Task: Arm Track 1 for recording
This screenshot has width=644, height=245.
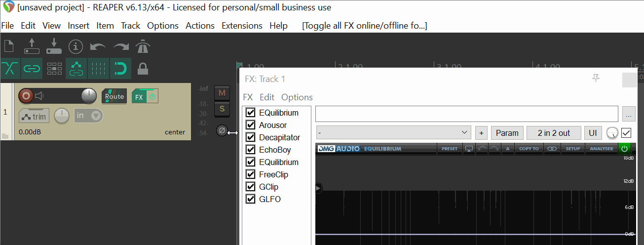Action: click(26, 95)
